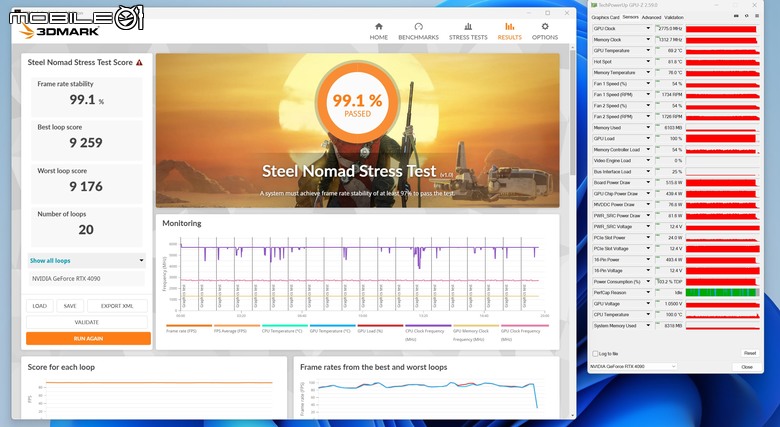This screenshot has height=427, width=780.
Task: Open CPU Temperature sensor dropdown arrow
Action: click(648, 315)
